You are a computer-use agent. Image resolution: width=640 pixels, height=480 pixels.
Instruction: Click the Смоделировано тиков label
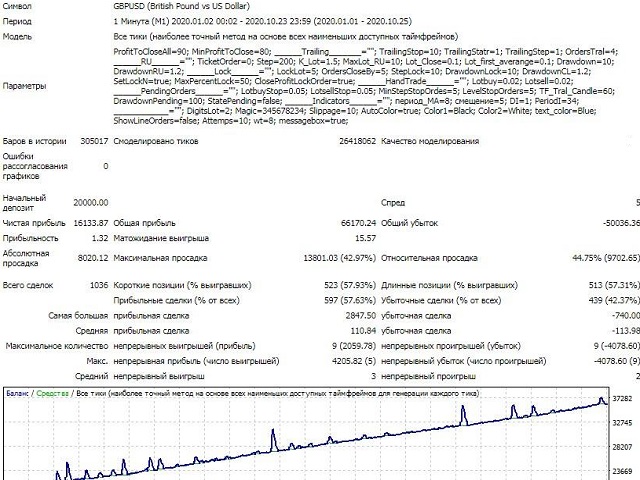(x=156, y=142)
